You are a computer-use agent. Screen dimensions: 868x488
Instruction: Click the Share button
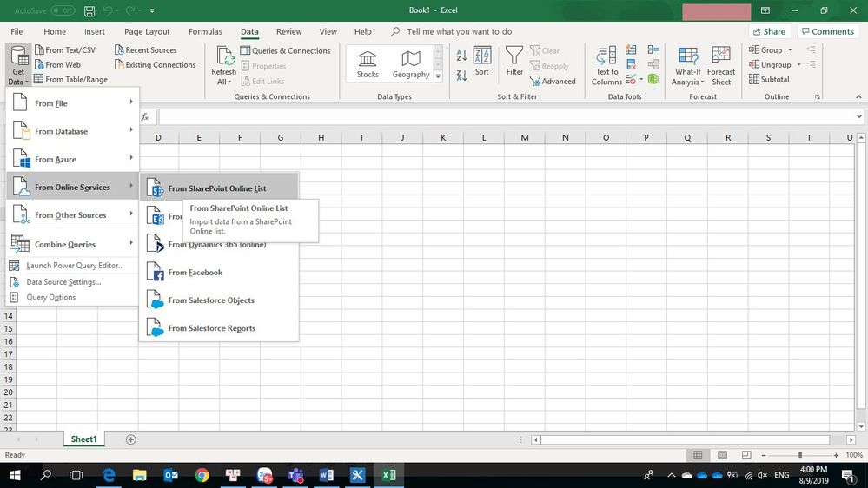770,31
